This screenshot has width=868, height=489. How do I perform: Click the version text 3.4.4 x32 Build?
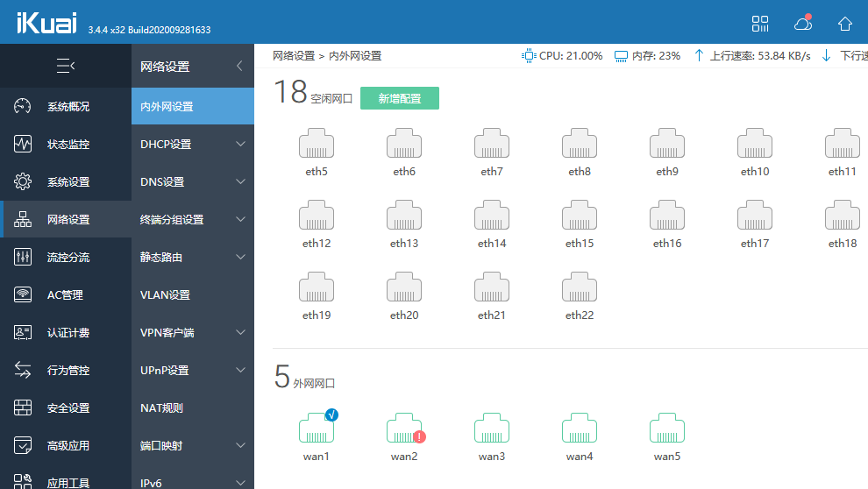(x=149, y=30)
